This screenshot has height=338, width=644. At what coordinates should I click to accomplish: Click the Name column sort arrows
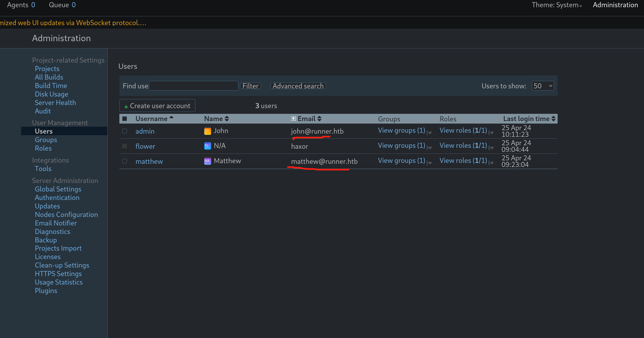tap(227, 119)
